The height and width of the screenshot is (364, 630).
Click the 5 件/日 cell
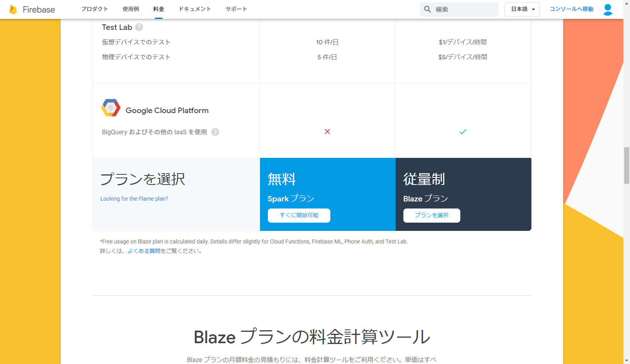pos(327,57)
